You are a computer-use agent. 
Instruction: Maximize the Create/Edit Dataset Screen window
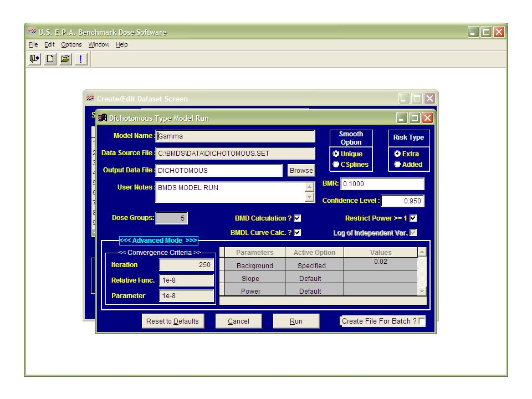pyautogui.click(x=417, y=99)
